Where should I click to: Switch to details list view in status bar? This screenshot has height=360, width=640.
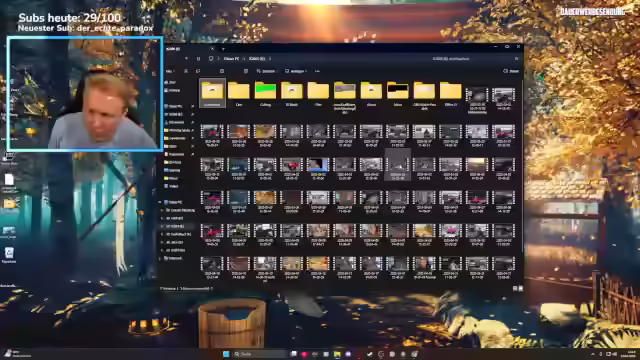tap(515, 288)
